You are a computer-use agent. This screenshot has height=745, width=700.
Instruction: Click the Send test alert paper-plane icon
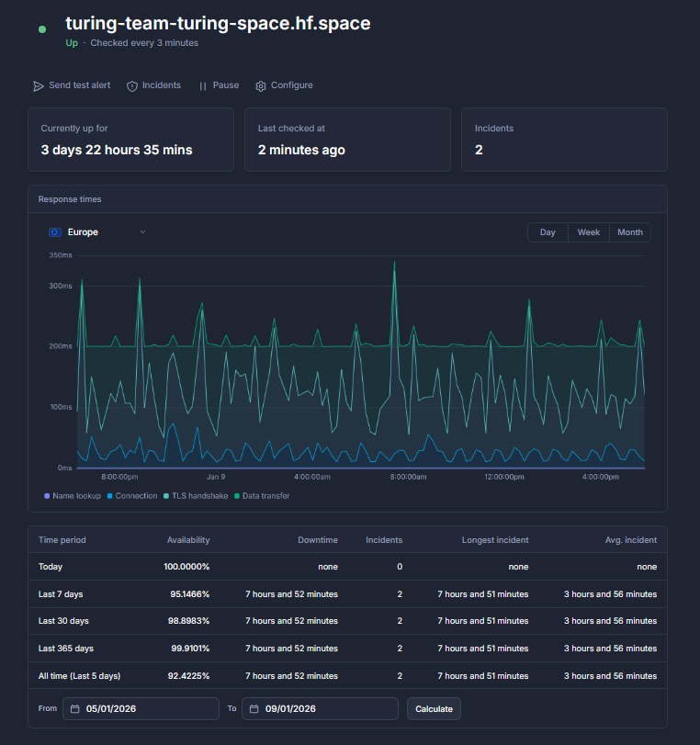[x=38, y=86]
